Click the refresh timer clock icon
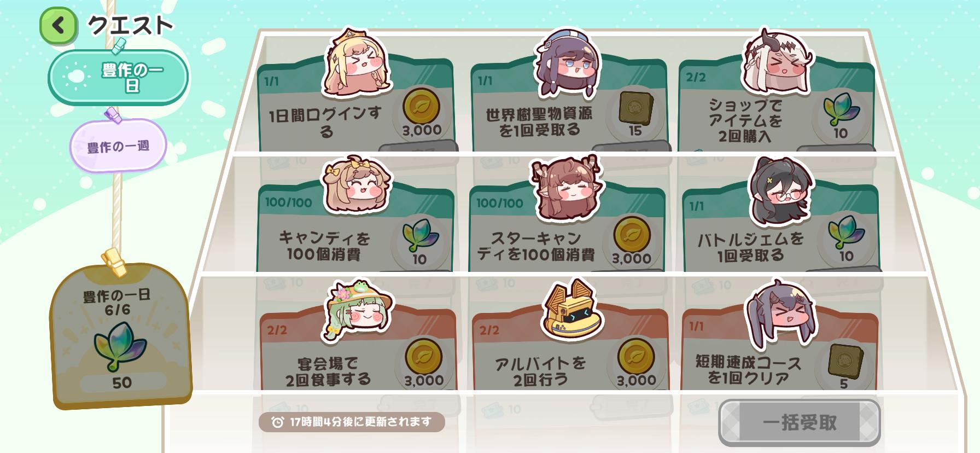Image resolution: width=980 pixels, height=453 pixels. pyautogui.click(x=278, y=422)
